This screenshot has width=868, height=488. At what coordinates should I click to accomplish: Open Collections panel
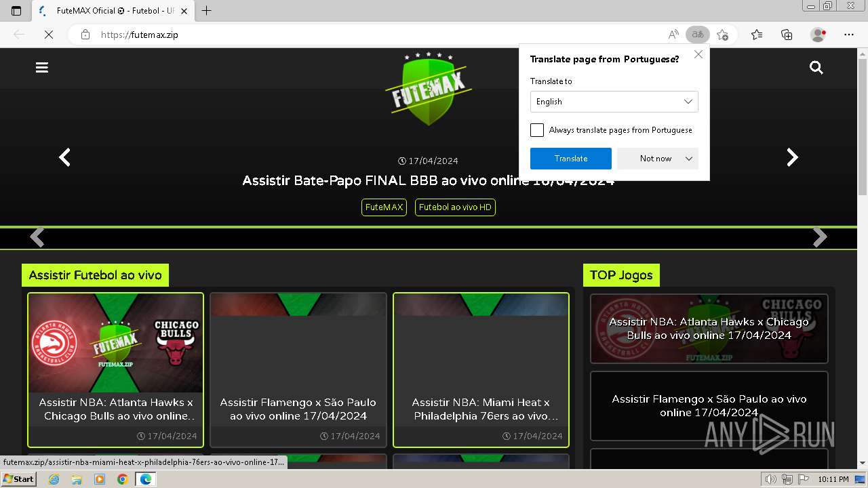pos(787,35)
